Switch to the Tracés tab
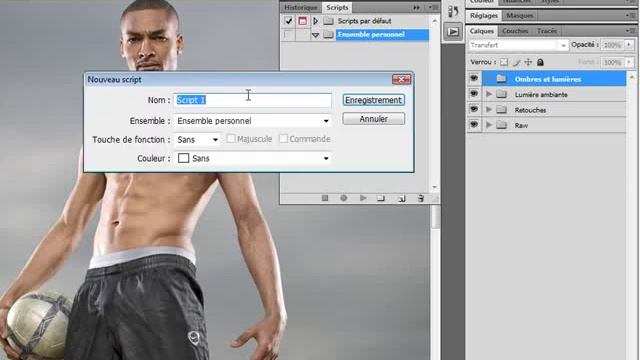The width and height of the screenshot is (640, 360). pyautogui.click(x=547, y=31)
